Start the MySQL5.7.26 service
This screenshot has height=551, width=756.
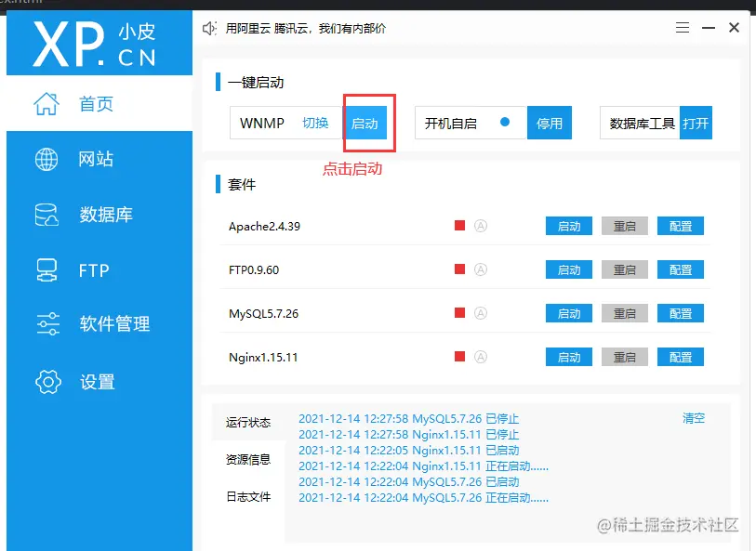[x=568, y=313]
